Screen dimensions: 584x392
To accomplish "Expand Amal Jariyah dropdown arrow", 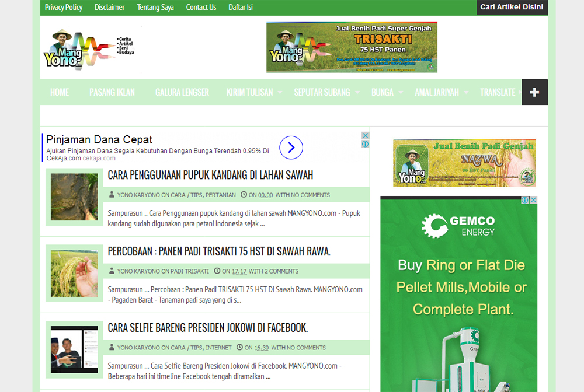I will [x=466, y=92].
